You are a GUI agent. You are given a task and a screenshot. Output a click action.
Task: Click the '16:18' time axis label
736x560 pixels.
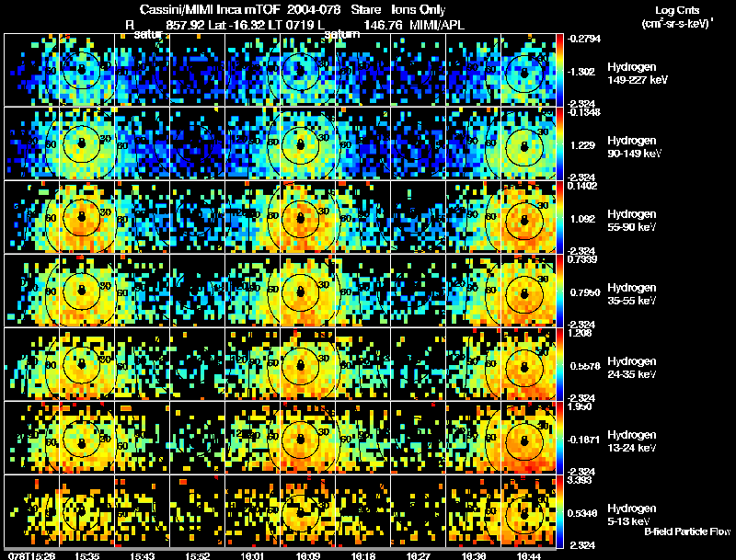[362, 556]
